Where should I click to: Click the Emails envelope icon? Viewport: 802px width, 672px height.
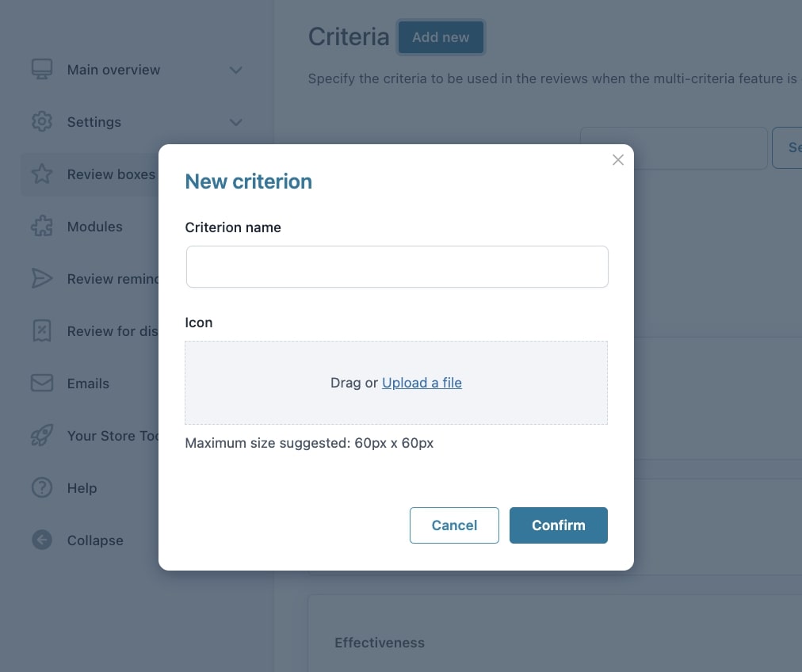(42, 384)
